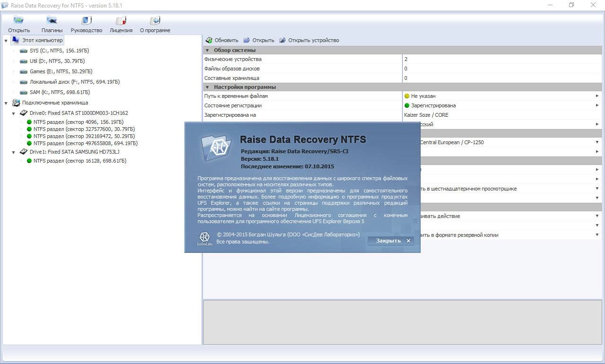Screen dimensions: 605x364
Task: Click green dot of sector 4096 partition
Action: click(29, 122)
